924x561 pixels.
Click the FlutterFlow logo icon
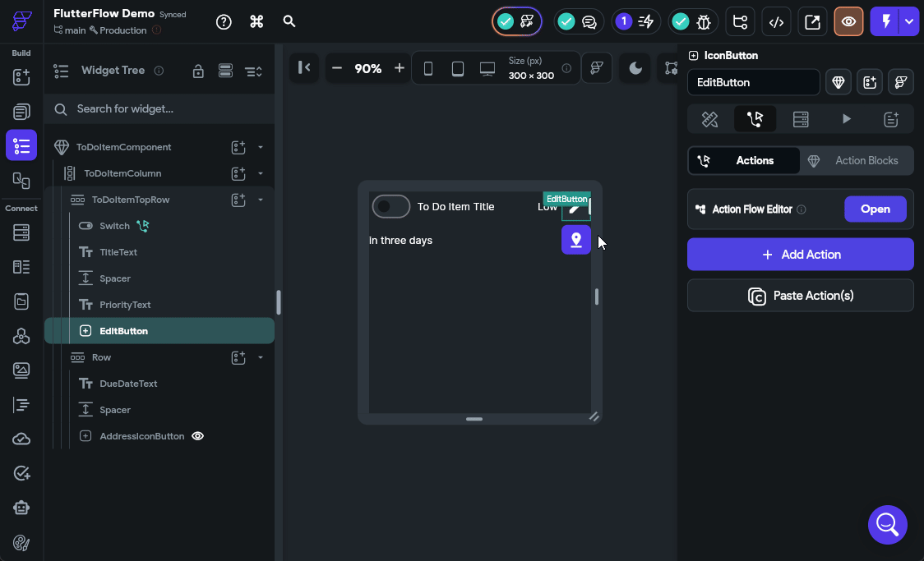coord(21,21)
